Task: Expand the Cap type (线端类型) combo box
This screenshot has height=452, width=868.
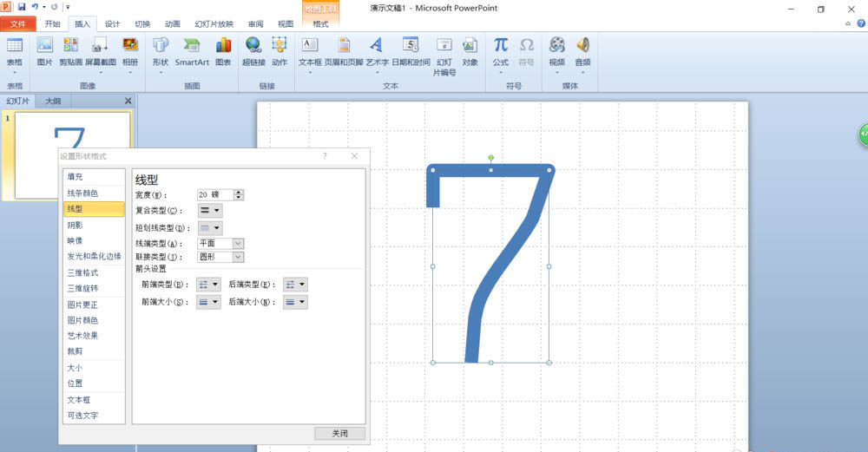Action: (x=238, y=244)
